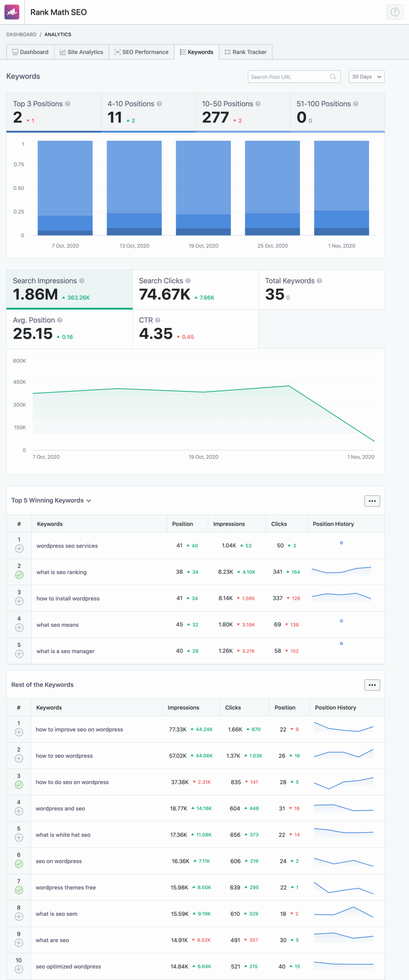The height and width of the screenshot is (980, 409).
Task: Switch to the Dashboard tab
Action: coord(30,52)
